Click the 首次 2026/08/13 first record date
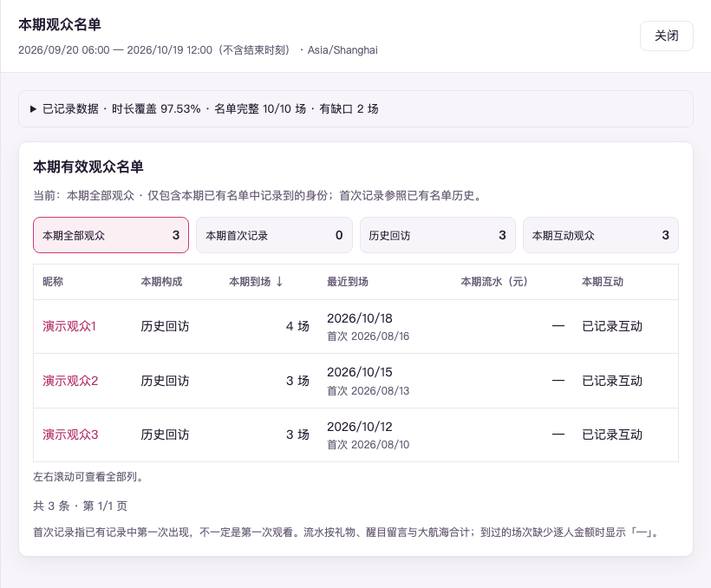The width and height of the screenshot is (711, 588). click(369, 390)
